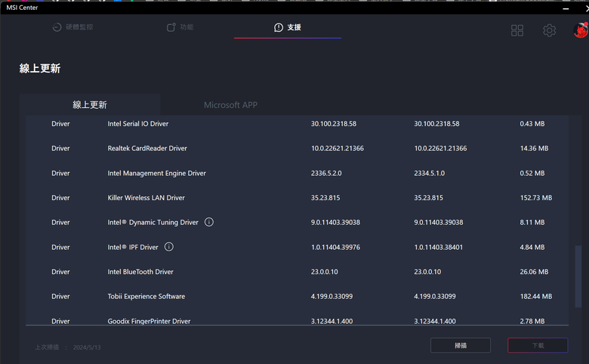
Task: Show info for Intel IPF Driver
Action: point(169,247)
